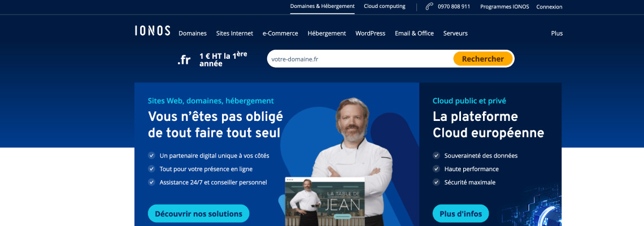Click the checkmark beside Assistance 24/7
This screenshot has height=226, width=644.
[151, 182]
